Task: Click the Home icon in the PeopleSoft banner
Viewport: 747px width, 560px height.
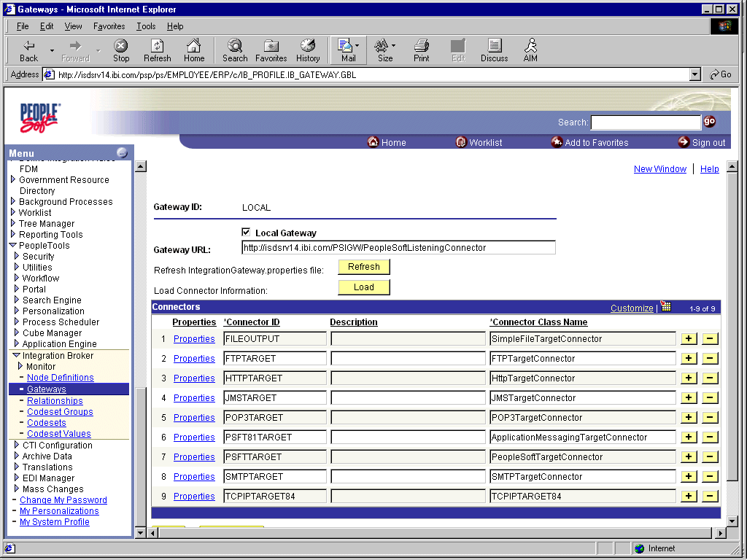Action: (373, 142)
